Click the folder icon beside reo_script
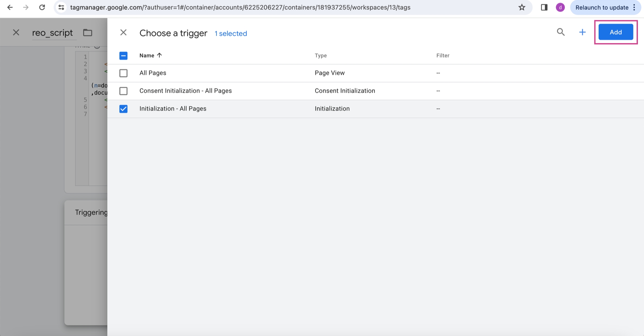644x336 pixels. 88,33
